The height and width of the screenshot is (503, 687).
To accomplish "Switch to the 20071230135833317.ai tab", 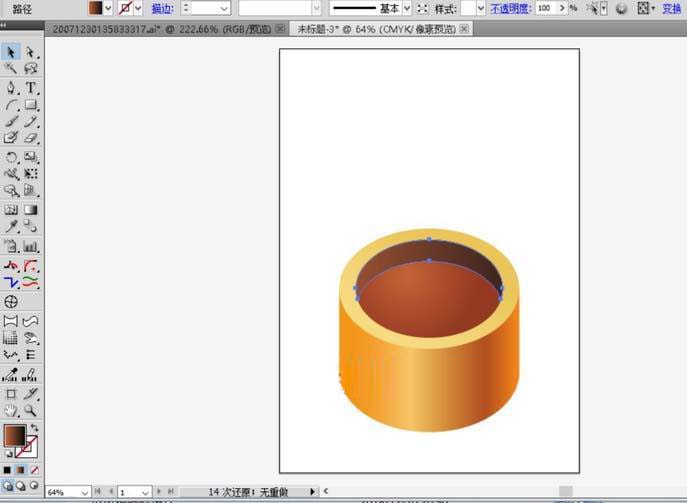I will coord(161,29).
